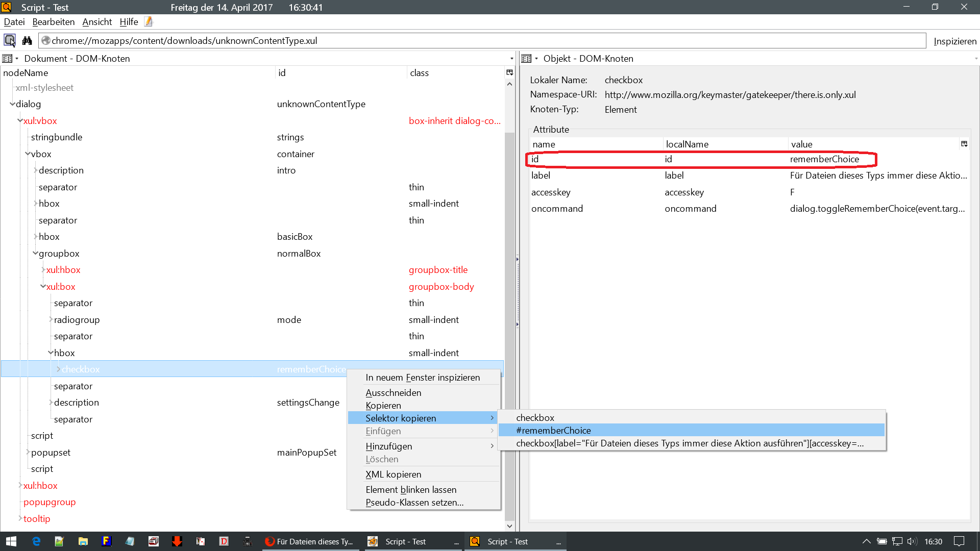Image resolution: width=980 pixels, height=551 pixels.
Task: Expand the popupset tree node
Action: pos(28,452)
